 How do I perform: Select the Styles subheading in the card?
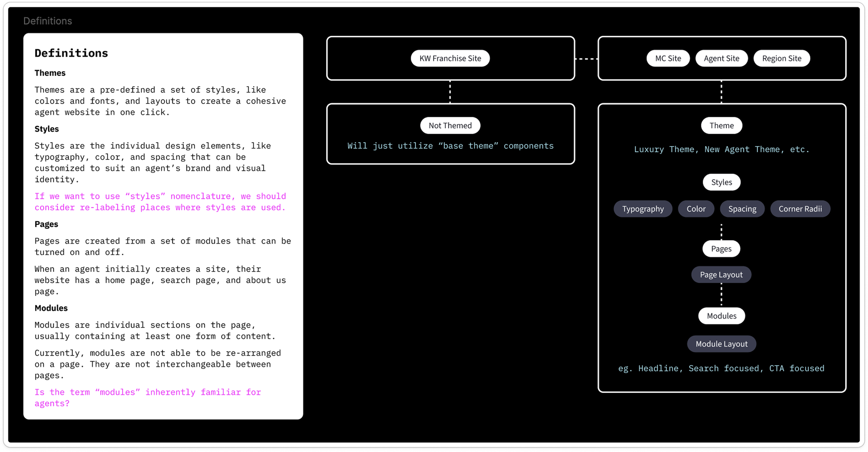tap(47, 129)
